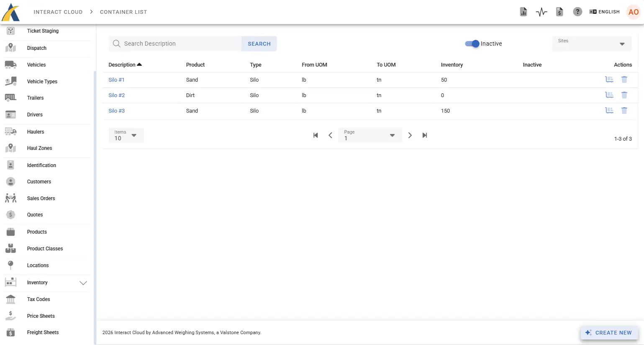Viewport: 644px width, 345px height.
Task: Click the activity pulse icon in the header
Action: 541,12
